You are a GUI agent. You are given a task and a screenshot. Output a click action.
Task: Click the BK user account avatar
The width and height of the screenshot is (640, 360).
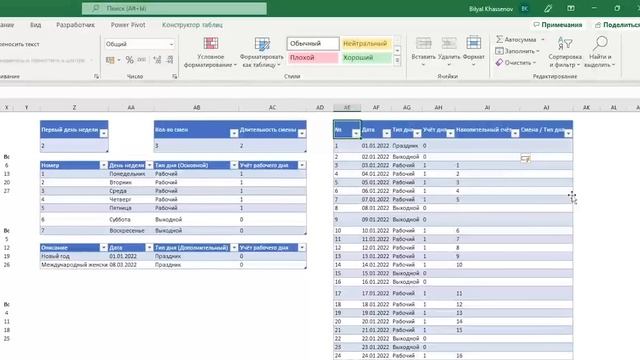525,9
